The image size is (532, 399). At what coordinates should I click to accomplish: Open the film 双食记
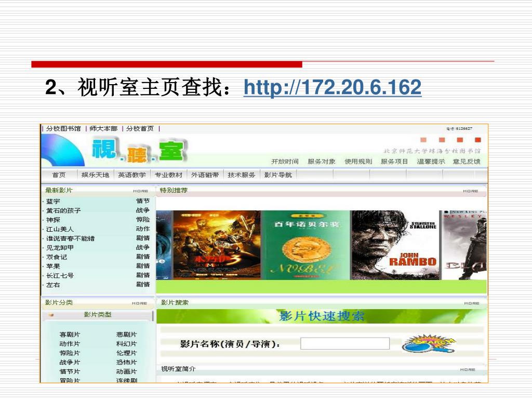pos(56,257)
